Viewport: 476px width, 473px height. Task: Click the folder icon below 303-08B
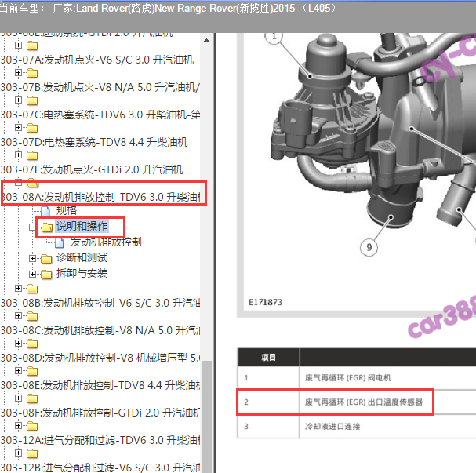(x=32, y=316)
